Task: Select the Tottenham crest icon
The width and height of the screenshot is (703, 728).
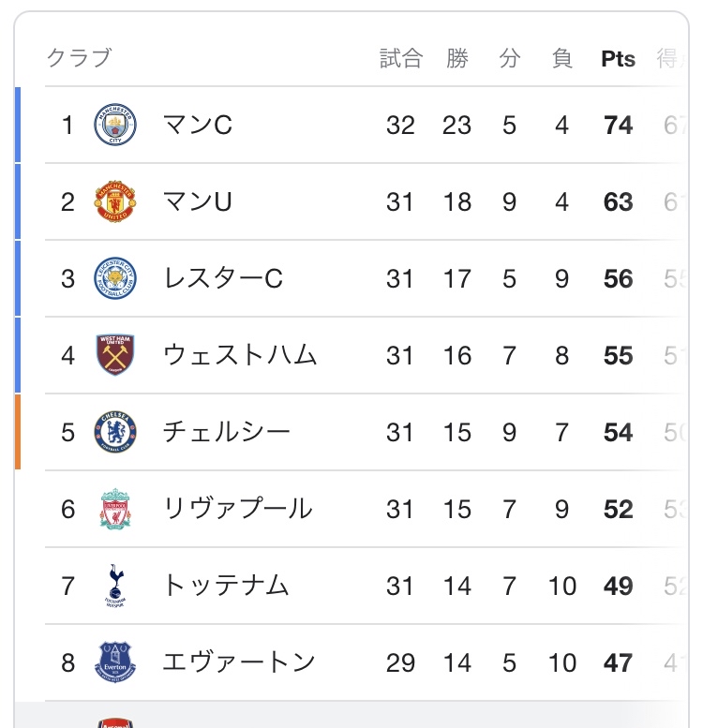Action: 115,587
